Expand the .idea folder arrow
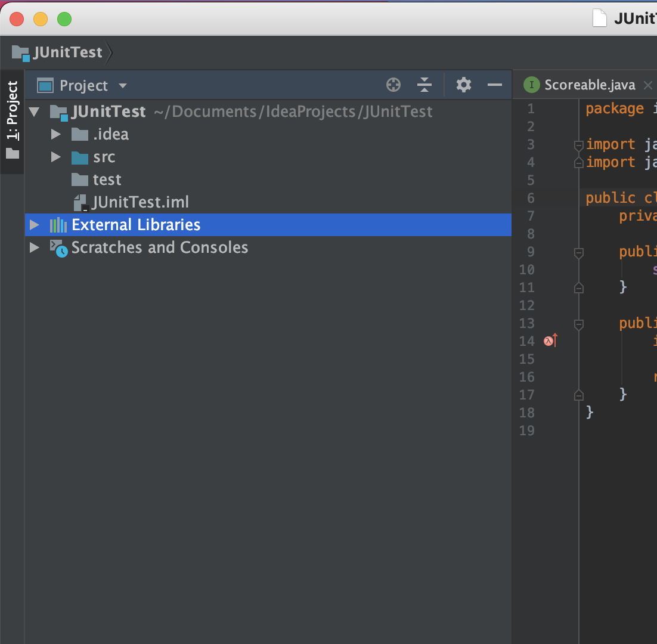657x644 pixels. [x=55, y=135]
